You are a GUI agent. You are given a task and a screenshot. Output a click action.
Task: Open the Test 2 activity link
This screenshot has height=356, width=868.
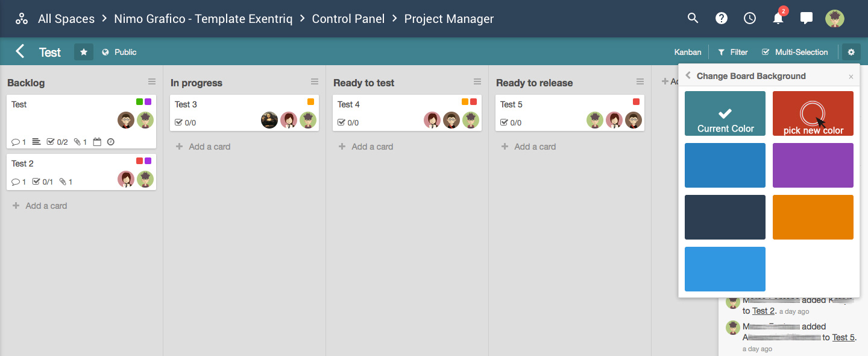763,311
